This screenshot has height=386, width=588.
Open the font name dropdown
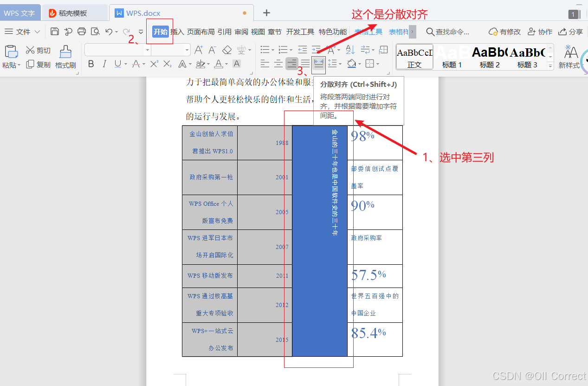[148, 50]
